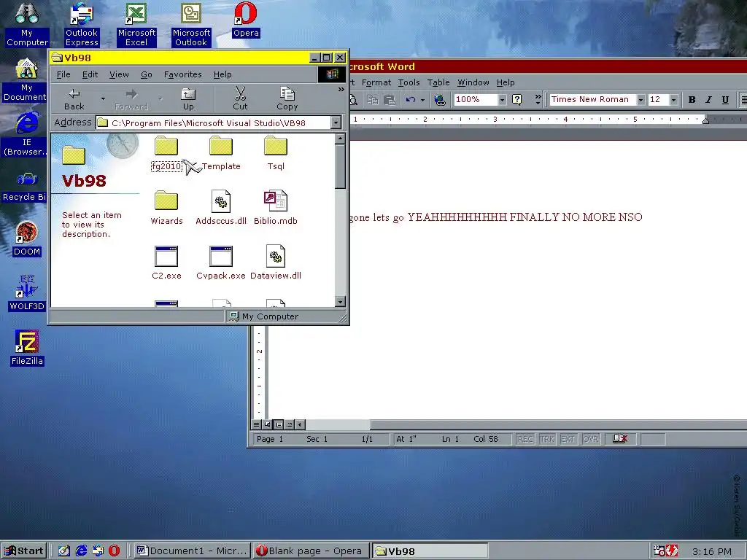The height and width of the screenshot is (560, 747).
Task: Open the Help menu in Vb98 window
Action: pyautogui.click(x=222, y=74)
